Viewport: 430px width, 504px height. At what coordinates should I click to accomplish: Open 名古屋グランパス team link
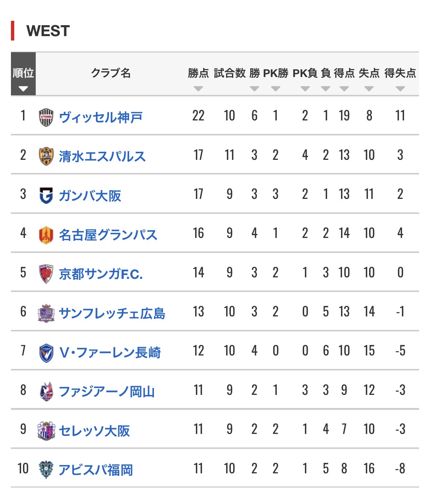coord(108,235)
